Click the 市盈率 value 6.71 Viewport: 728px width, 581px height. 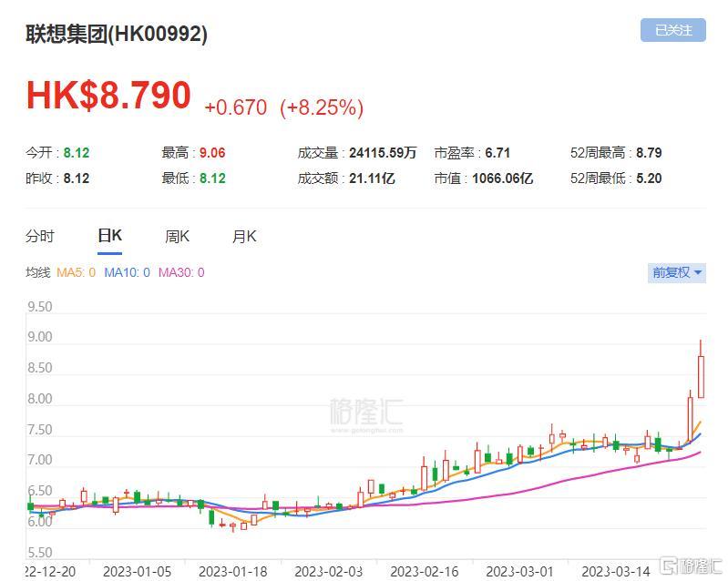[x=497, y=153]
